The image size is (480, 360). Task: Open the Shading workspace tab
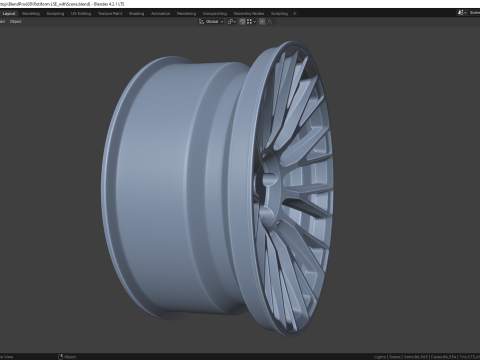tap(137, 14)
